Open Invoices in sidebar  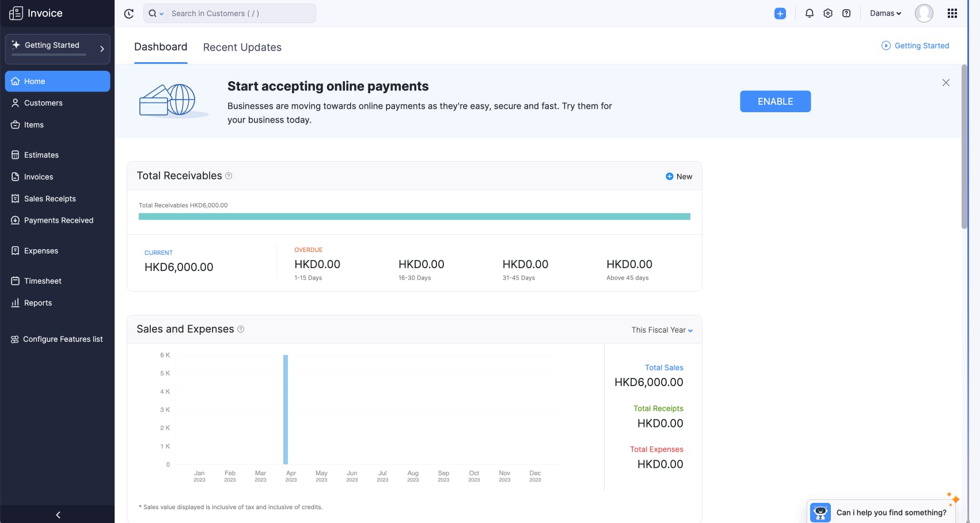tap(58, 177)
